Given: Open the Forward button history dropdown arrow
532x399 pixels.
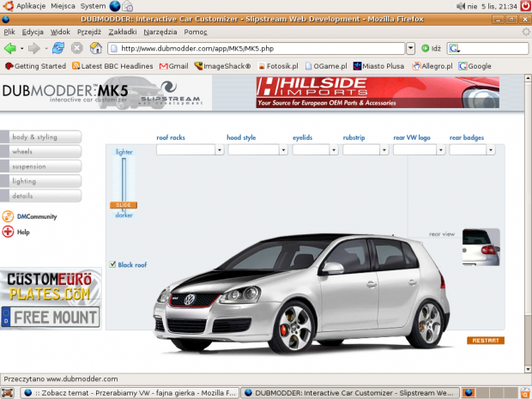Looking at the screenshot, I should coord(46,49).
